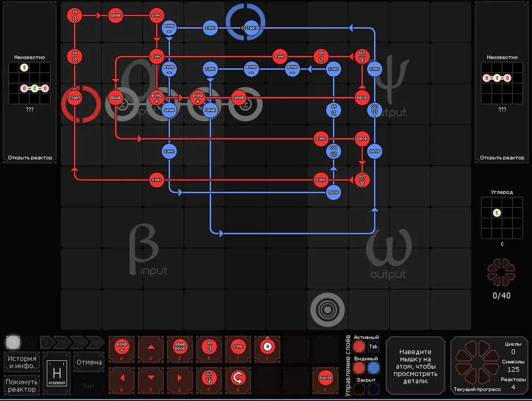Screen dimensions: 532x401
Task: Click the blue BOND- node right of top red SYNC
Action: click(x=169, y=29)
